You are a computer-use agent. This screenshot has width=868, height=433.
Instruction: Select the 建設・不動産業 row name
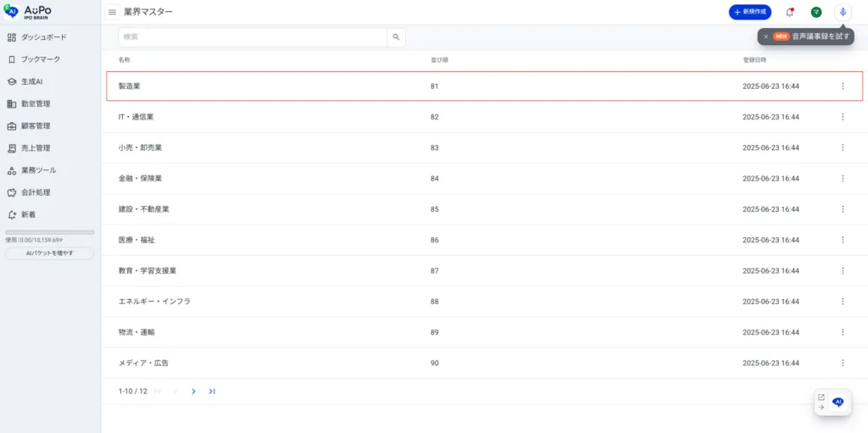coord(144,209)
